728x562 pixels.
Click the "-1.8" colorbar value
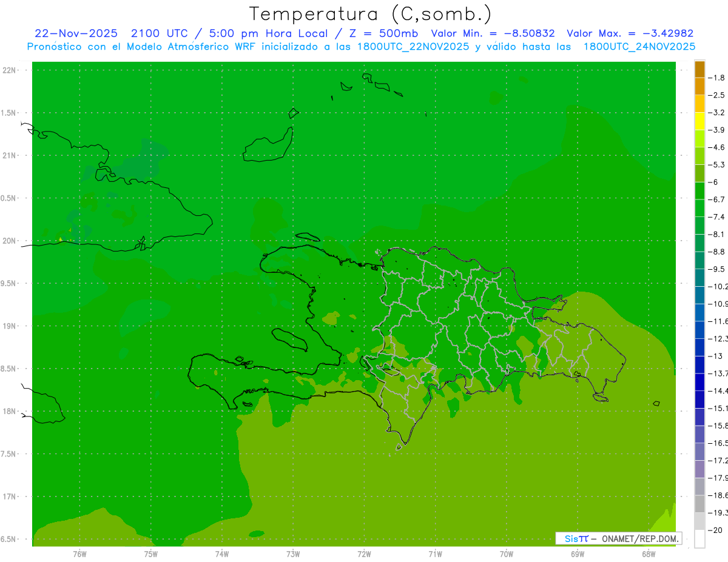coord(716,78)
